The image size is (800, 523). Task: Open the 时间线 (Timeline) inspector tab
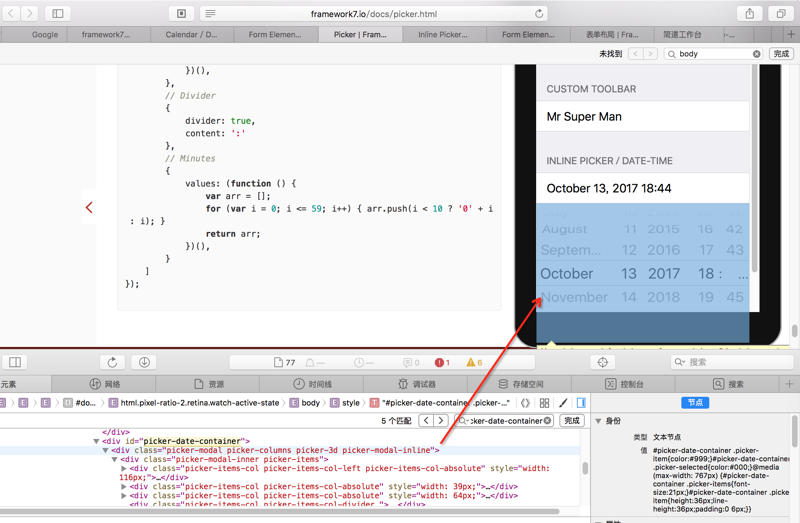click(312, 384)
